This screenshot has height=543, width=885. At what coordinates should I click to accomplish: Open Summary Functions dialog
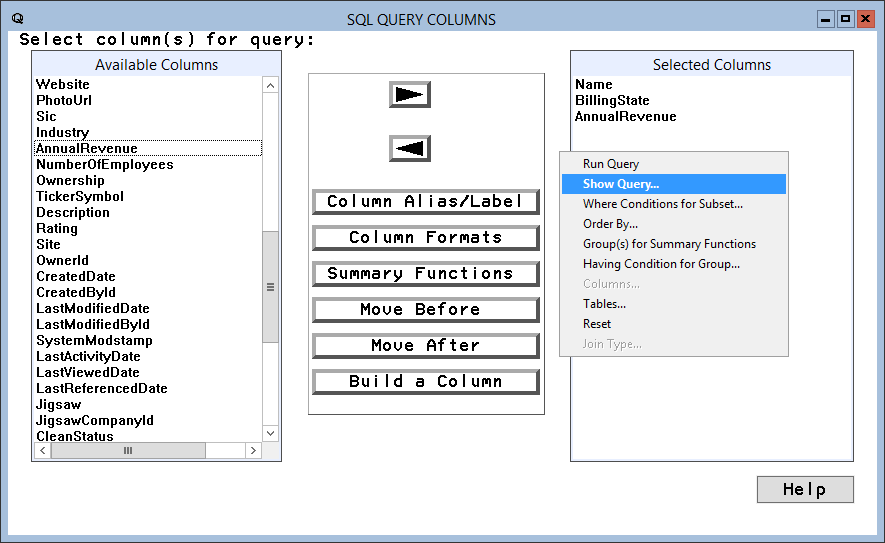tap(425, 274)
